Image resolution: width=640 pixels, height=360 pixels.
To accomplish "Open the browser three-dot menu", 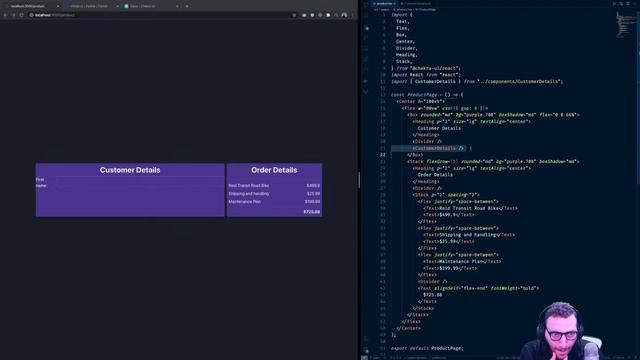I will (353, 15).
